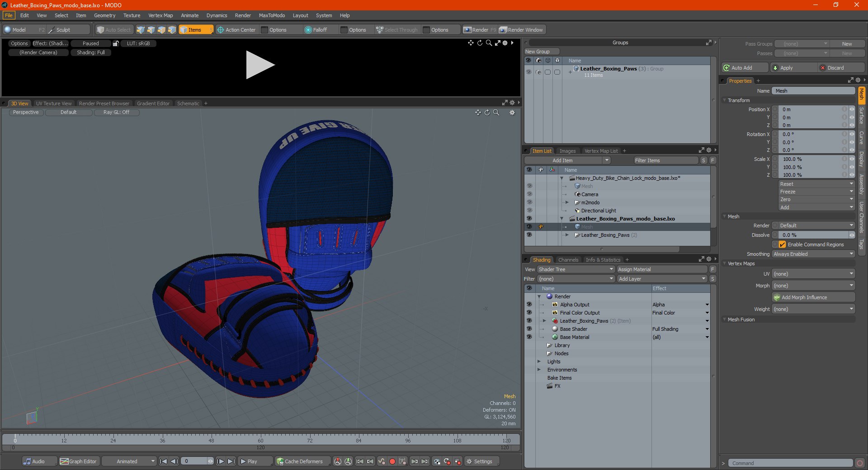Open timeline Settings gear
This screenshot has height=470, width=868.
[469, 461]
